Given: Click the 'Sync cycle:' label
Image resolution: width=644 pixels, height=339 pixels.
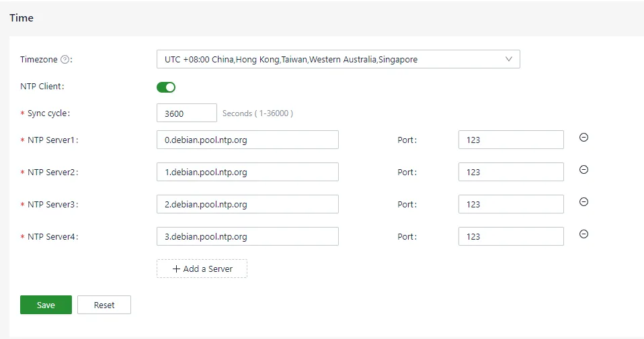Looking at the screenshot, I should click(x=49, y=113).
